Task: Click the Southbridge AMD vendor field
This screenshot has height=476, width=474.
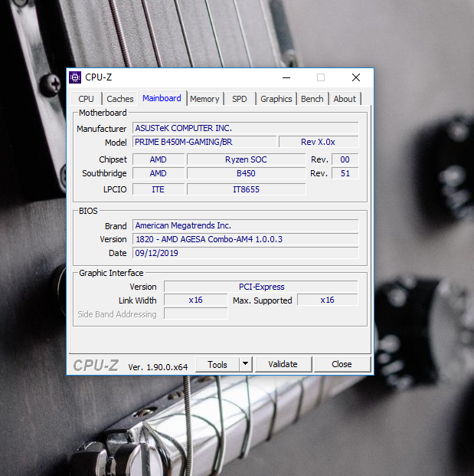Action: (x=159, y=173)
